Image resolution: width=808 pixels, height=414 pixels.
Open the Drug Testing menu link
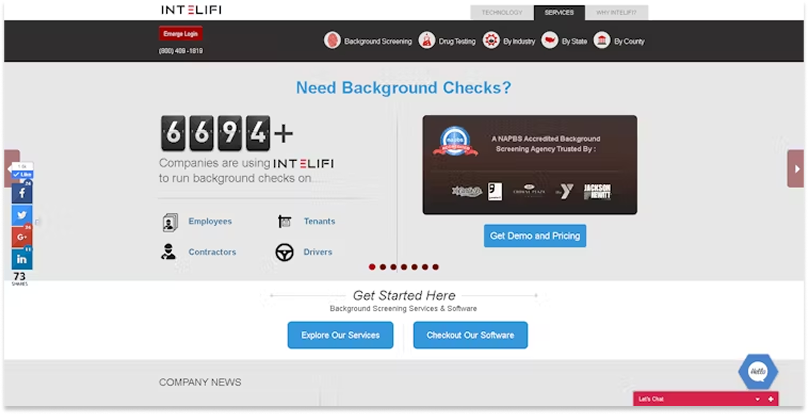pos(457,41)
